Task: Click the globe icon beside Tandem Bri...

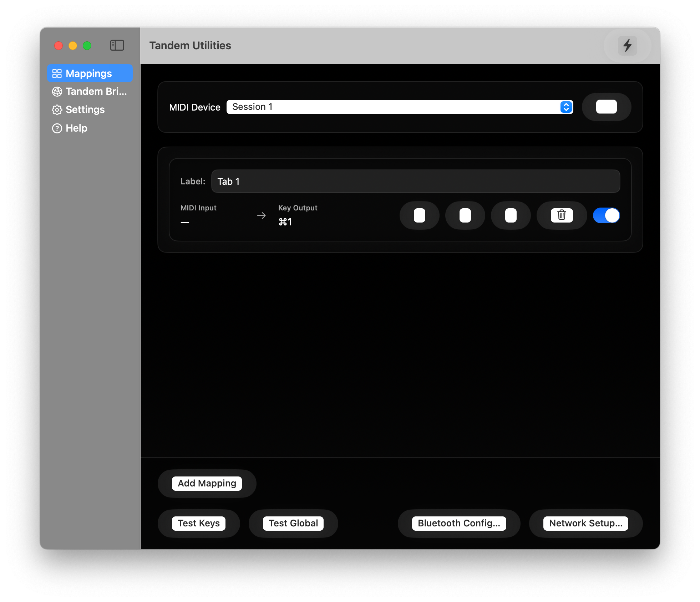Action: (57, 92)
